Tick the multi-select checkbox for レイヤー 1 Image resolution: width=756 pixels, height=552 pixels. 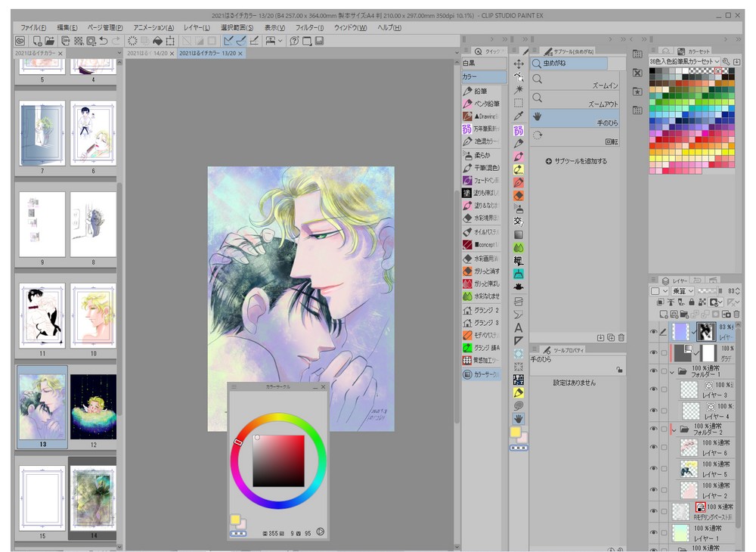tap(664, 532)
